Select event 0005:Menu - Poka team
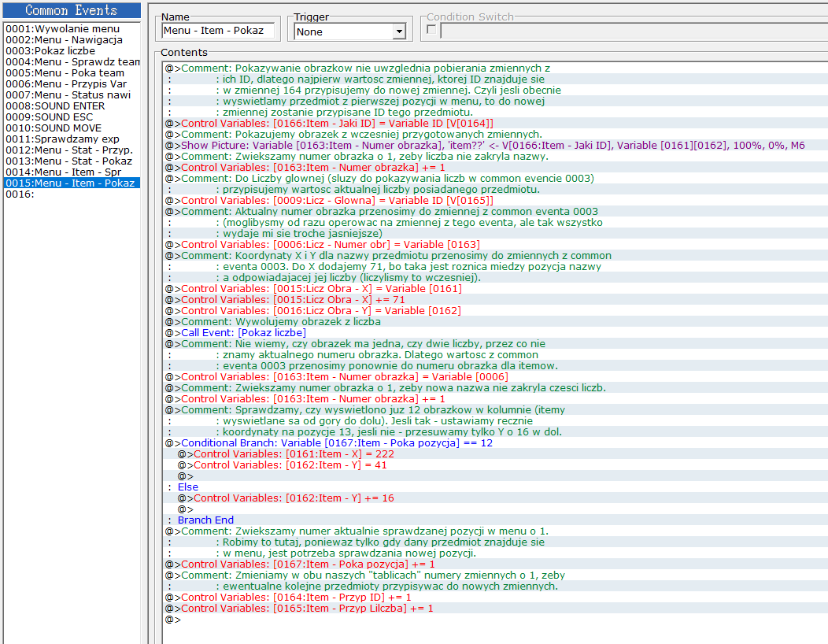The height and width of the screenshot is (644, 828). pos(72,73)
